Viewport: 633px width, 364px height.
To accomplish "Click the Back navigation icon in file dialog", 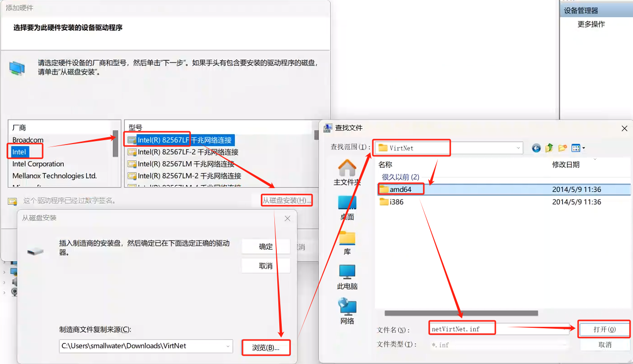I will coord(536,148).
